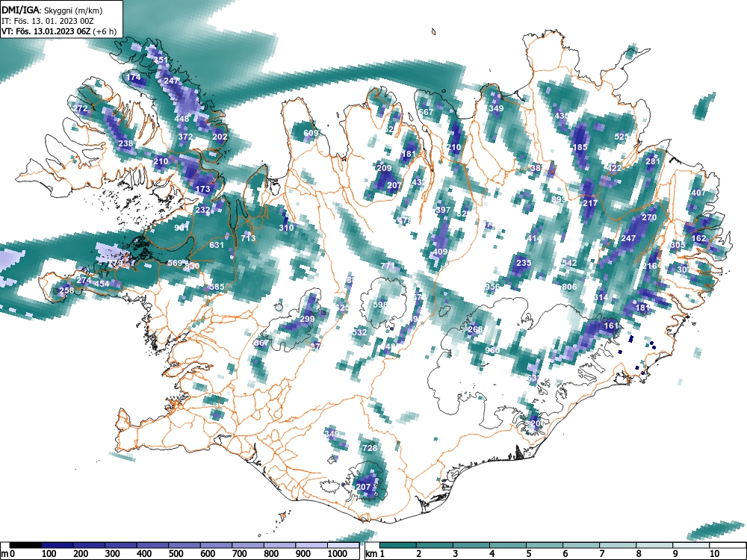This screenshot has width=747, height=560.
Task: Click the '10' label on the kilometer scale
Action: pos(714,554)
